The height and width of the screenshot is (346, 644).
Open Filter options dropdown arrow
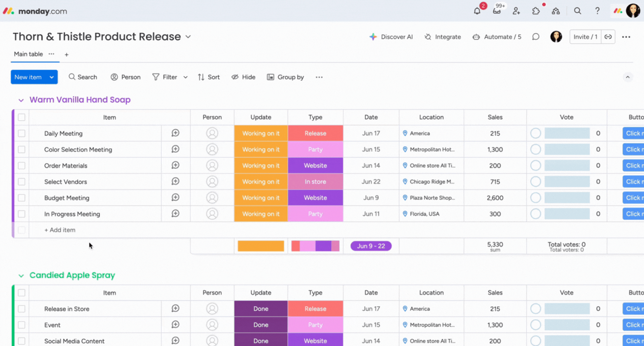pyautogui.click(x=185, y=77)
